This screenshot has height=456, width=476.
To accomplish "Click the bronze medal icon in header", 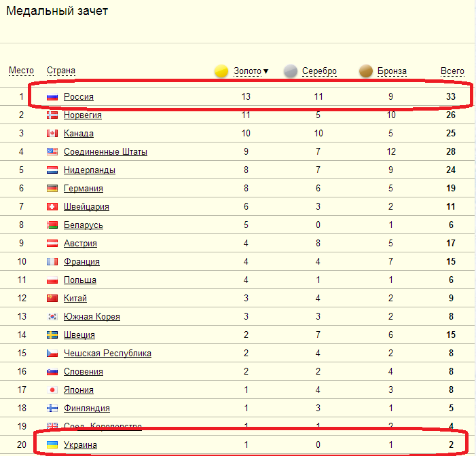I will (x=366, y=71).
